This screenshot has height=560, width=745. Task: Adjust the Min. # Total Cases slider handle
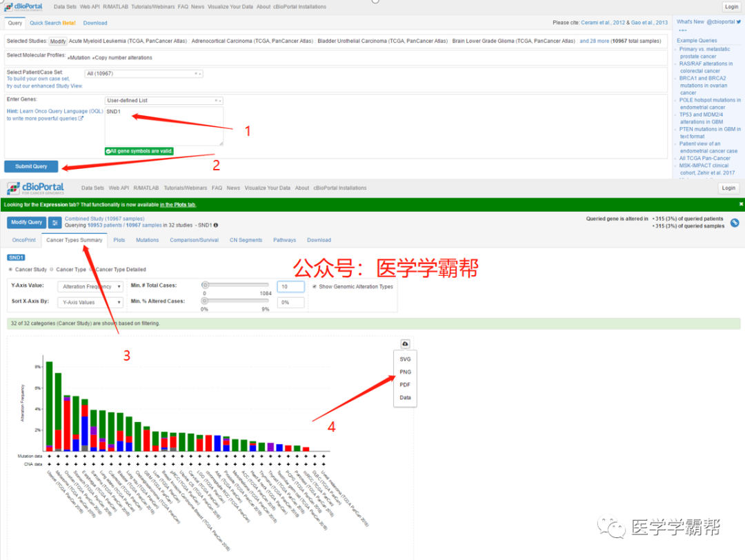click(x=206, y=285)
